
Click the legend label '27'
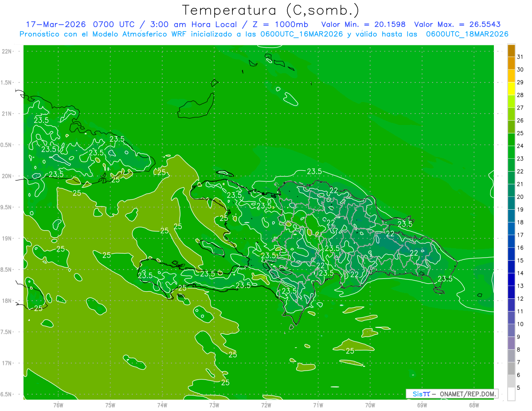520,108
